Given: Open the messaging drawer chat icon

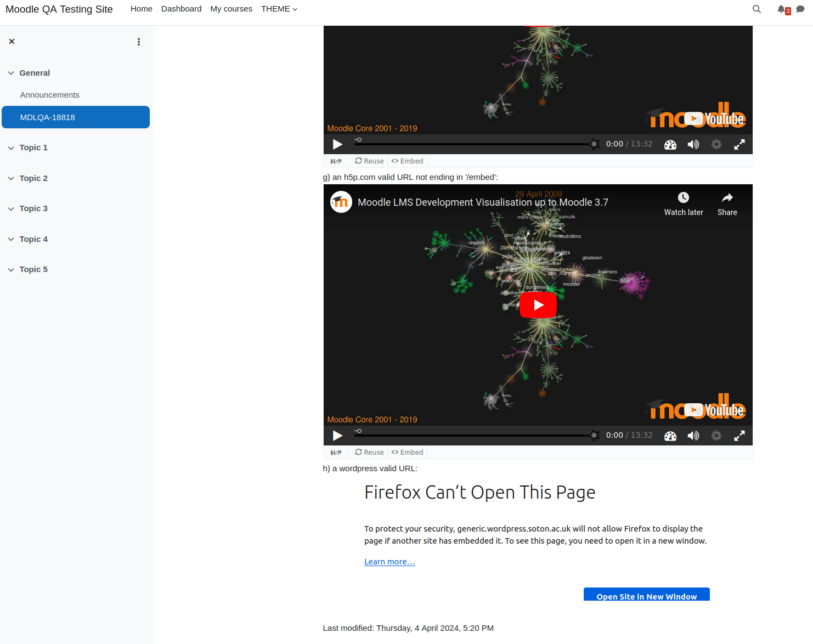Looking at the screenshot, I should pos(800,9).
